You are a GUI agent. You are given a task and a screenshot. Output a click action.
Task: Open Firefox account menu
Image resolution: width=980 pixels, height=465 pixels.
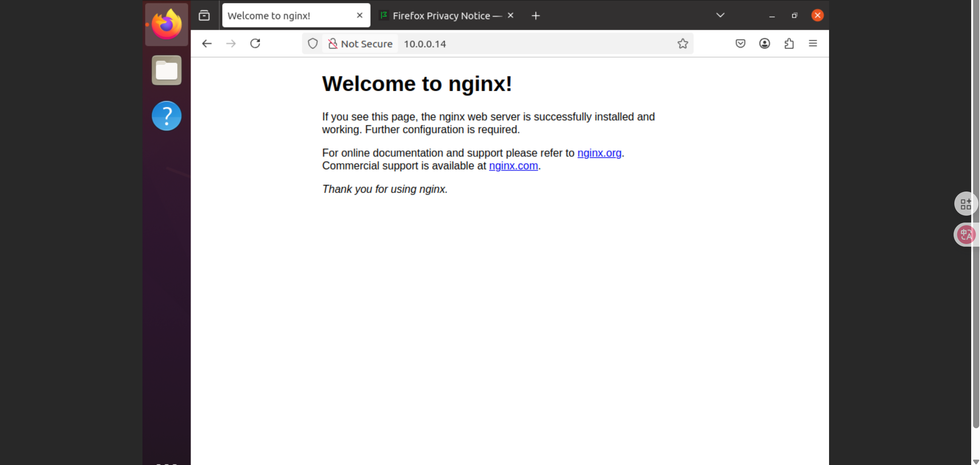[x=764, y=44]
